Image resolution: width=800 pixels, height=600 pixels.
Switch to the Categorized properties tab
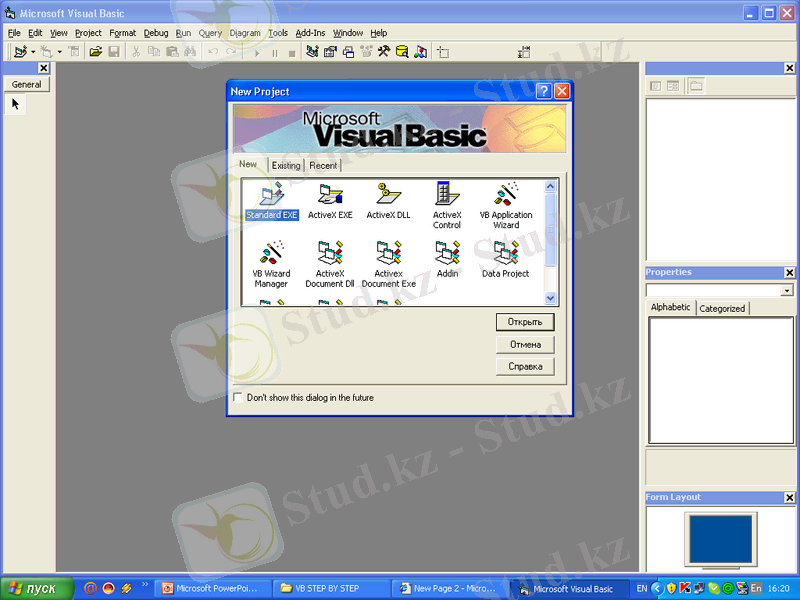(722, 309)
